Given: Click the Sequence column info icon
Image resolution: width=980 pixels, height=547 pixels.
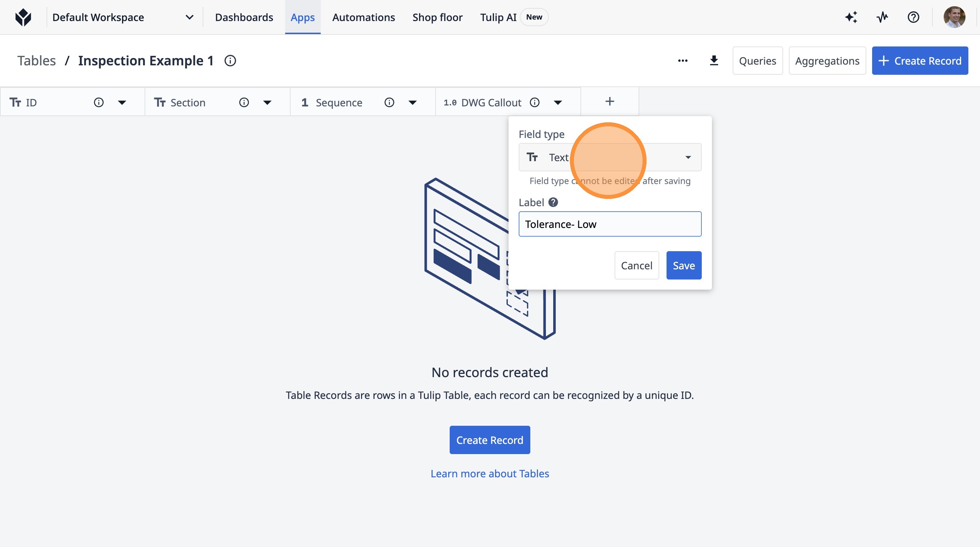Looking at the screenshot, I should [x=389, y=102].
